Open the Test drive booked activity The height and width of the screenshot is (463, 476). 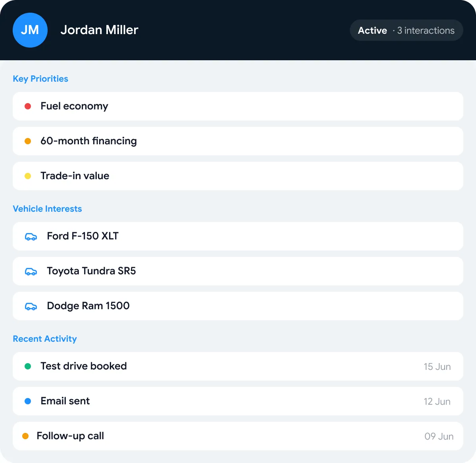(238, 366)
